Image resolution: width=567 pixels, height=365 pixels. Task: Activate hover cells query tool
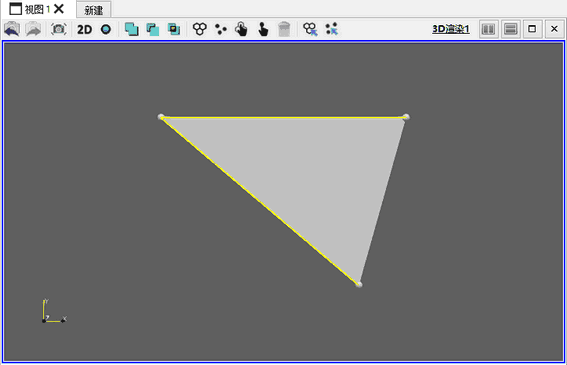(310, 29)
